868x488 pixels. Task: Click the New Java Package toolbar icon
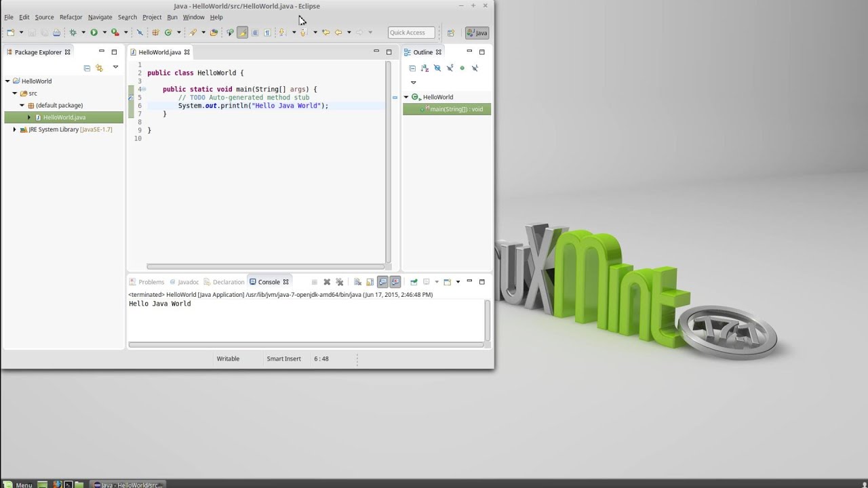click(155, 33)
